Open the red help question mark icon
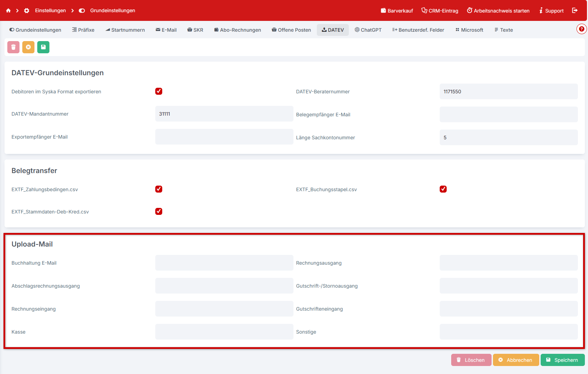The width and height of the screenshot is (588, 374). (581, 29)
